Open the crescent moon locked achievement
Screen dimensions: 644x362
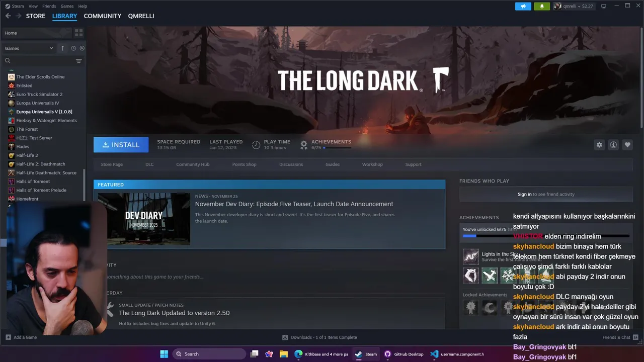(x=490, y=307)
